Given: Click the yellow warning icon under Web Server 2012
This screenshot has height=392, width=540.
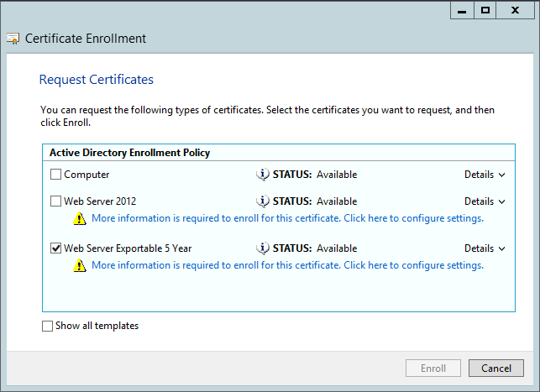Looking at the screenshot, I should pos(80,219).
